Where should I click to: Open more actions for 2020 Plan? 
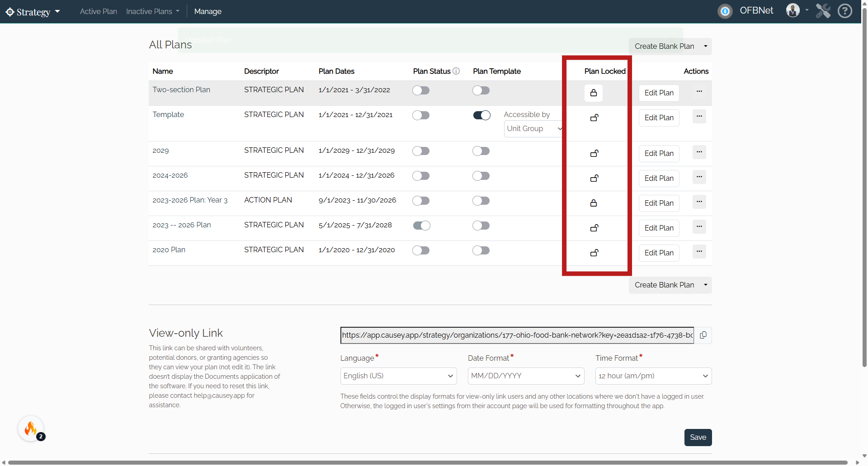(x=699, y=252)
